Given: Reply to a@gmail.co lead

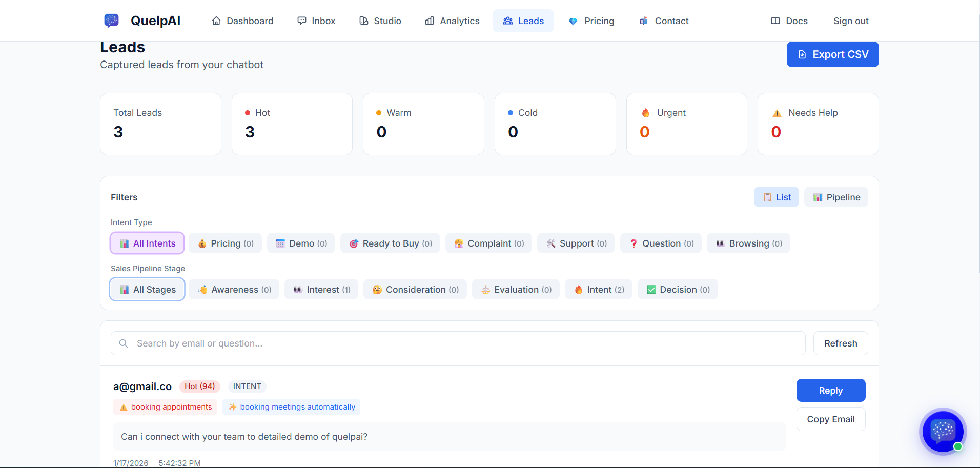Looking at the screenshot, I should click(x=831, y=391).
